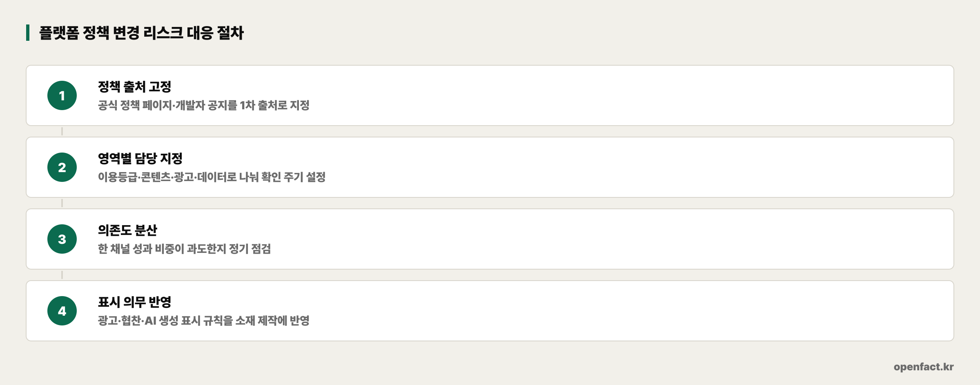
Task: Click the title '플랫폼 정책 변경 리스크 대응 절차'
Action: (141, 33)
